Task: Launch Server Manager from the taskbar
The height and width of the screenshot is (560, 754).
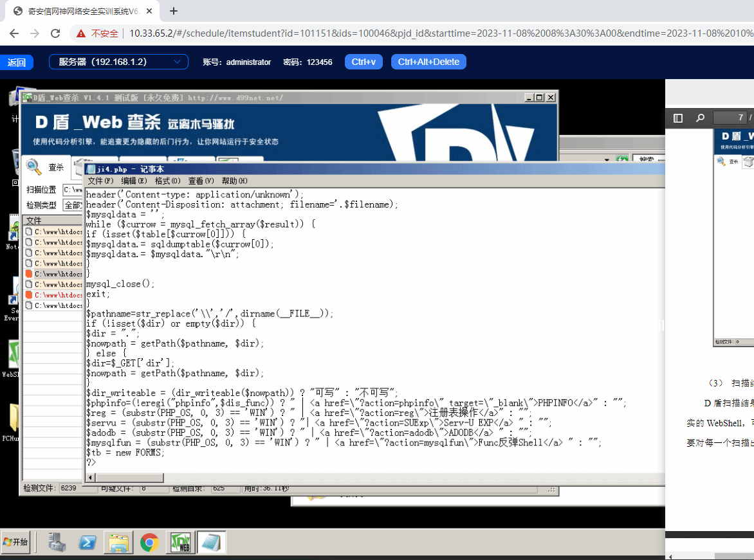Action: (57, 543)
